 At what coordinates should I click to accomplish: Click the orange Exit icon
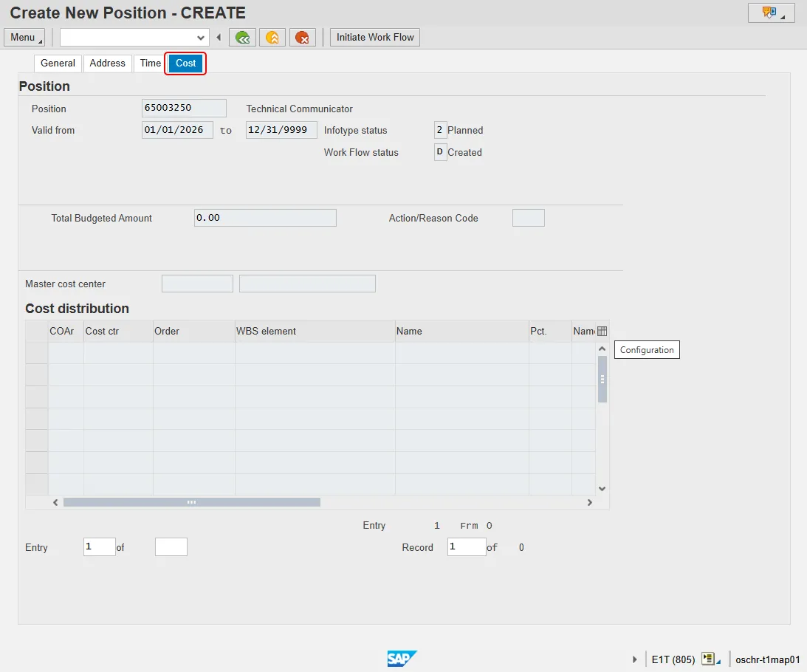click(x=272, y=38)
